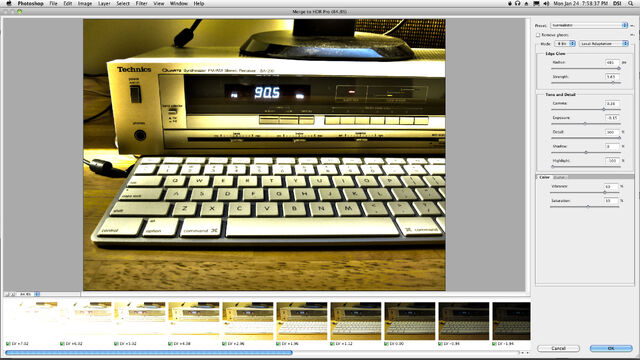
Task: Open the Help menu
Action: (x=199, y=3)
